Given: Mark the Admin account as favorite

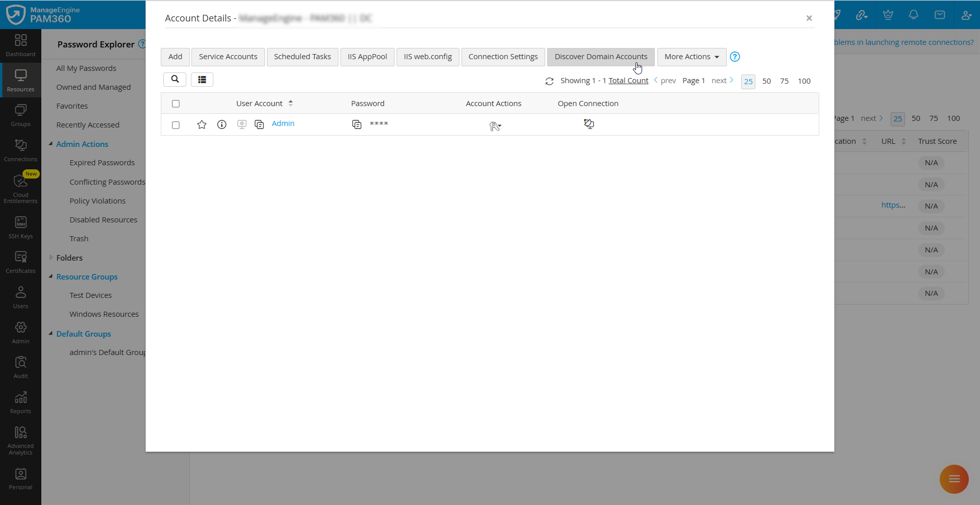Looking at the screenshot, I should coord(202,124).
